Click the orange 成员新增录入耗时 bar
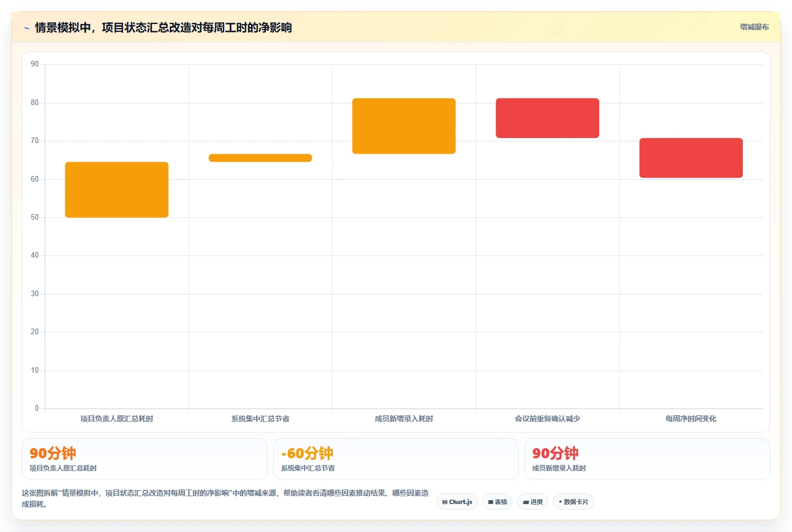 coord(404,126)
